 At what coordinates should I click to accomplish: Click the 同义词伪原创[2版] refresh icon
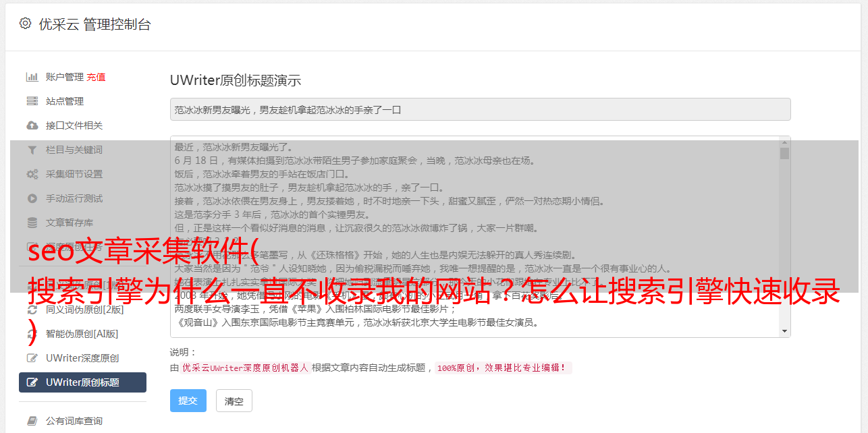click(x=32, y=310)
